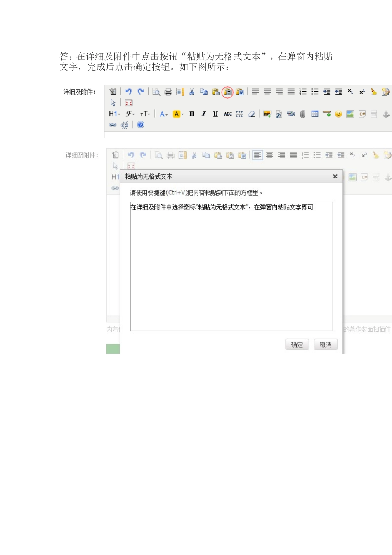This screenshot has width=392, height=555.
Task: Click Undo in the undimmed editor toolbar
Action: tap(129, 92)
